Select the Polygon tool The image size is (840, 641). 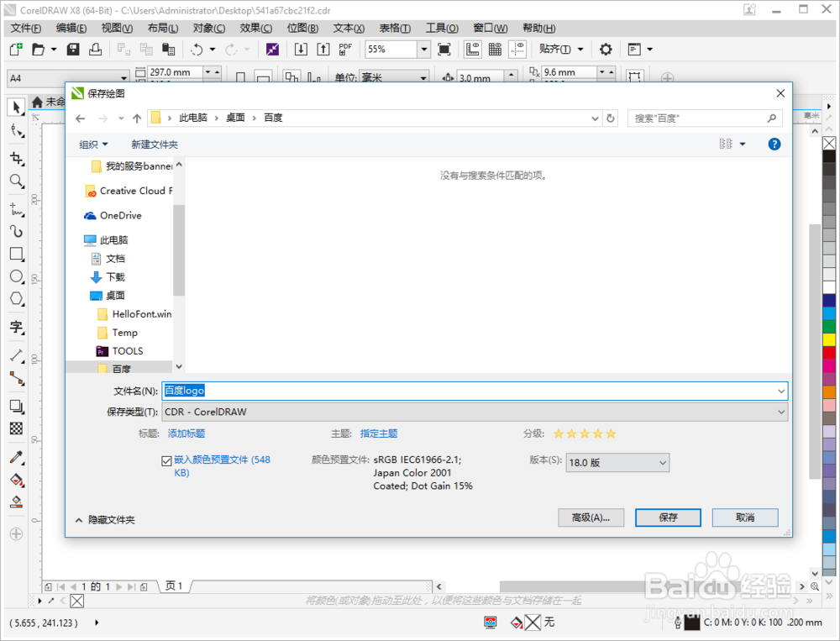(x=17, y=299)
